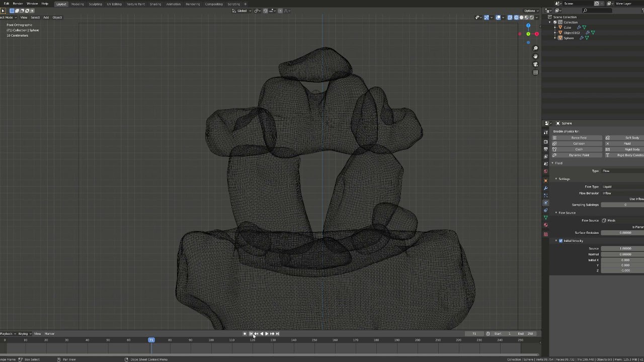Viewport: 644px width, 362px height.
Task: Switch to UV Editing workspace tab
Action: click(x=114, y=4)
